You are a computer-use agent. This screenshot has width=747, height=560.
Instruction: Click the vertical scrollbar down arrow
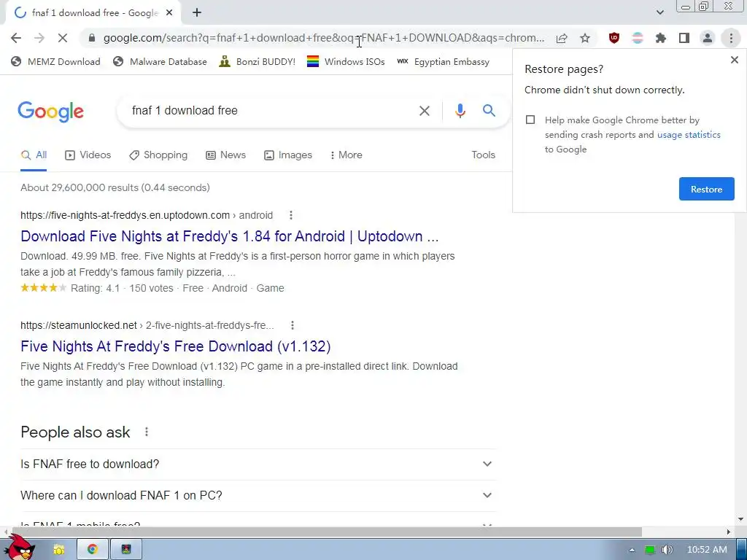(x=740, y=519)
